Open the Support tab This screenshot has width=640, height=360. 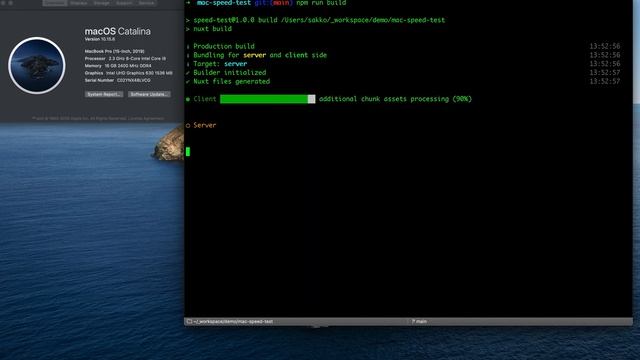coord(124,2)
